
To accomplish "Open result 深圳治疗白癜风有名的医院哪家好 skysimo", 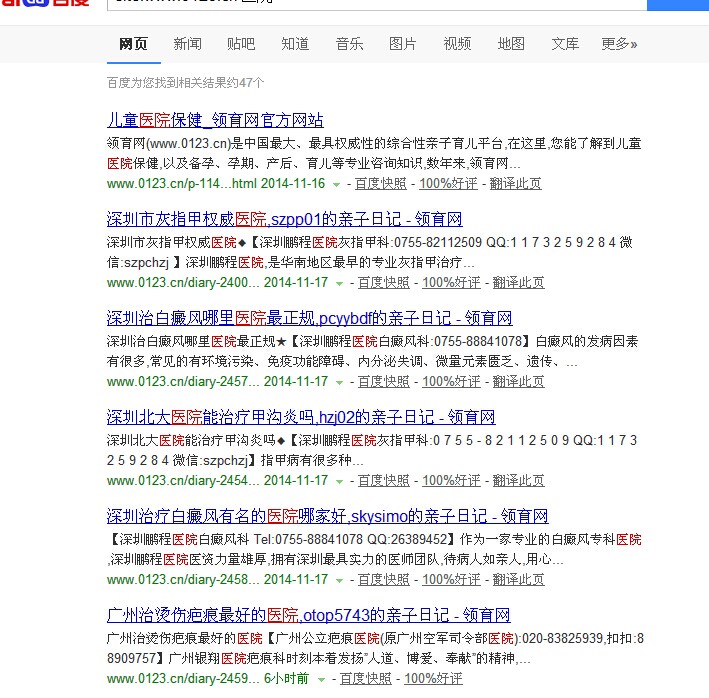I will 328,516.
